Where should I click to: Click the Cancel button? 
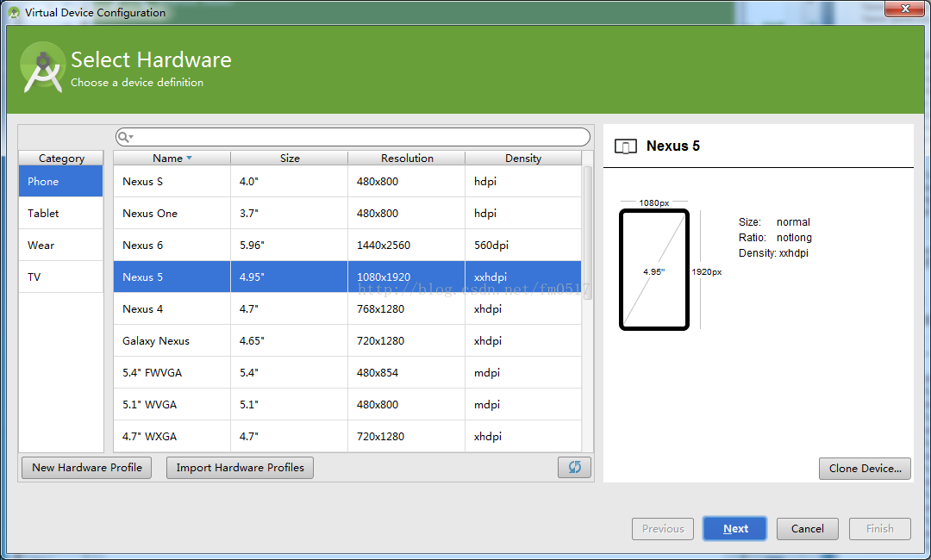[x=807, y=529]
